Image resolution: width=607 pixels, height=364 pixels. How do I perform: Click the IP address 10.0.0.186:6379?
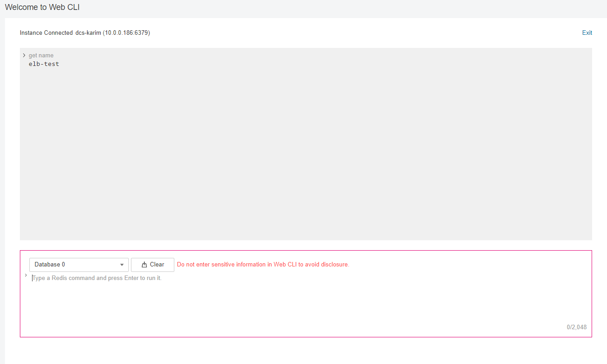126,33
